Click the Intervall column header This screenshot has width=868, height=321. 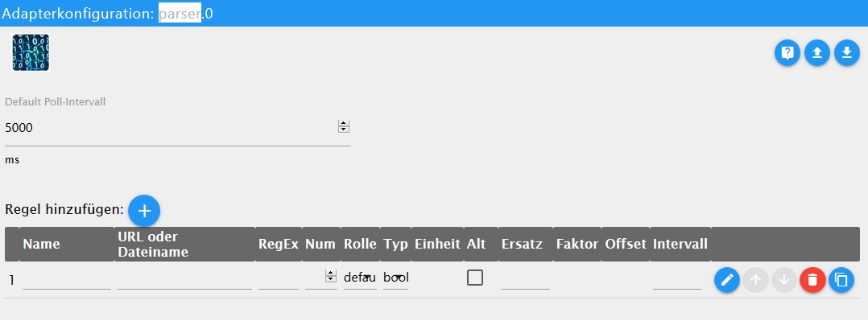point(680,244)
